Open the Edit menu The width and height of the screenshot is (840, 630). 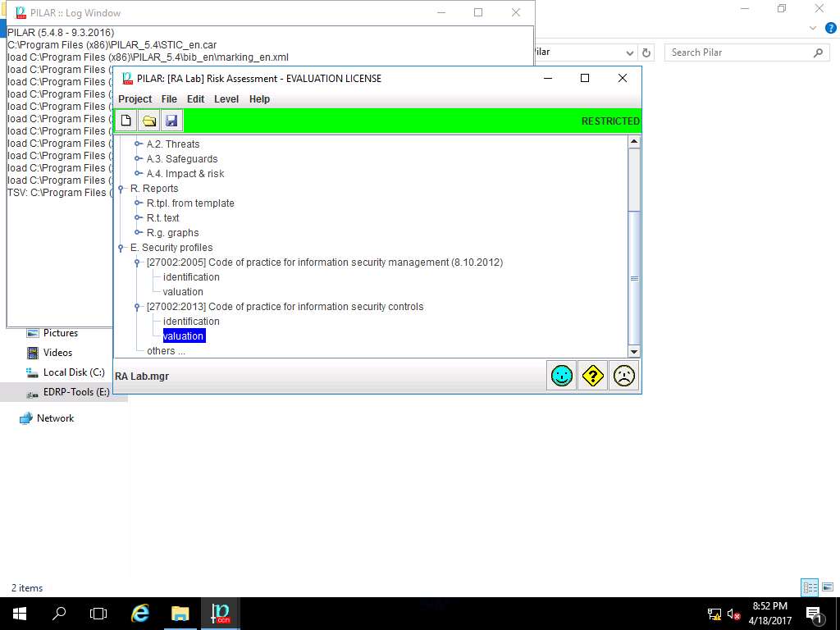point(195,99)
